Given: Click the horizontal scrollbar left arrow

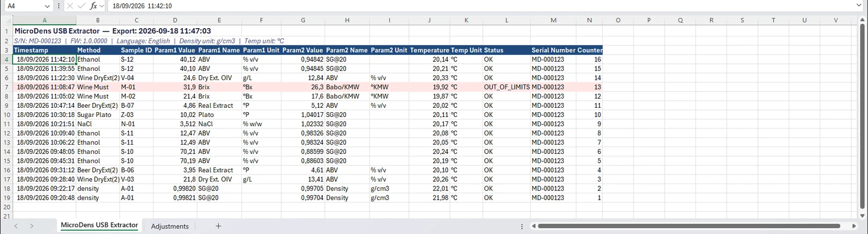Looking at the screenshot, I should [x=534, y=226].
